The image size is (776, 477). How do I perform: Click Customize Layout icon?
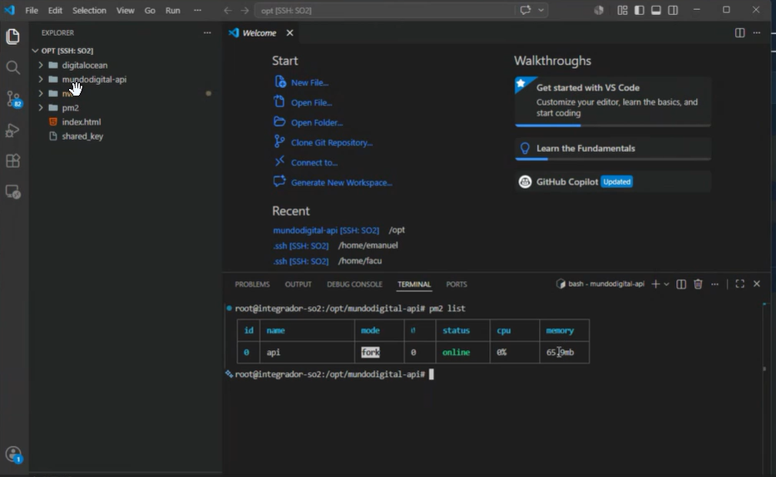623,10
